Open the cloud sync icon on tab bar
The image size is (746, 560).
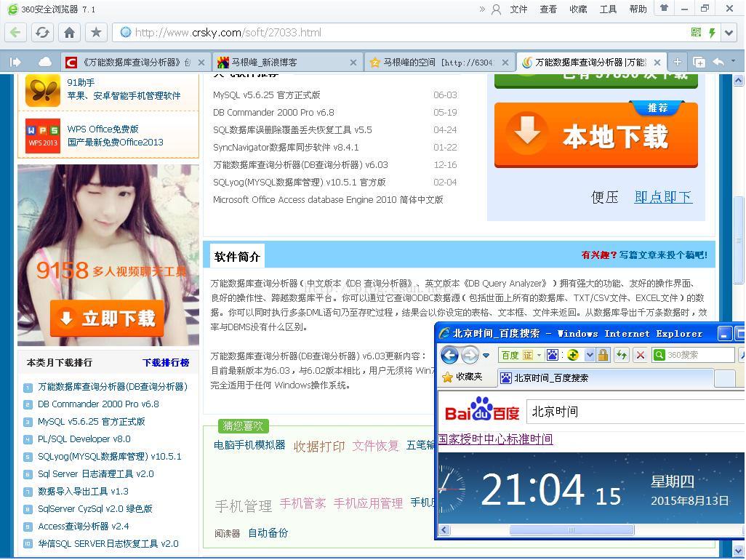click(45, 62)
